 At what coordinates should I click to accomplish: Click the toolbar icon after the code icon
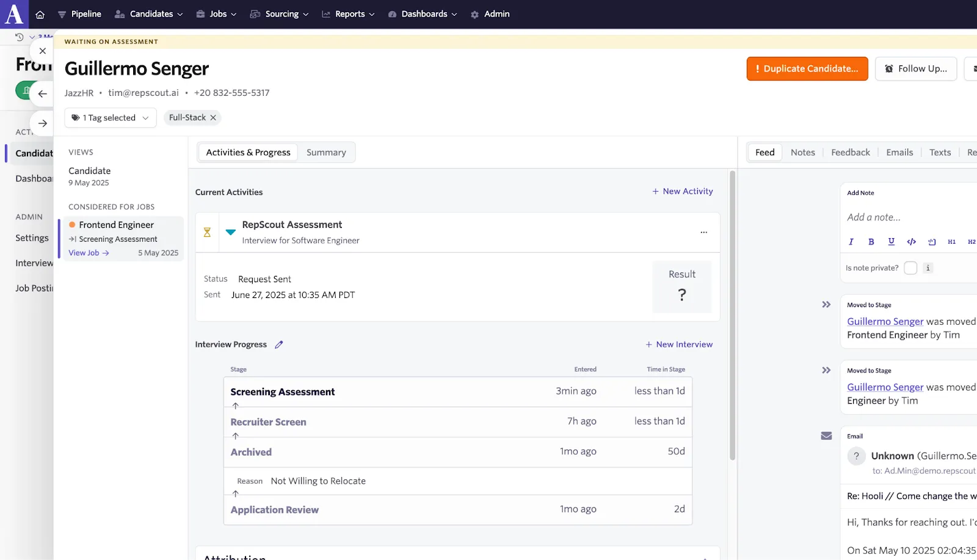(x=932, y=242)
